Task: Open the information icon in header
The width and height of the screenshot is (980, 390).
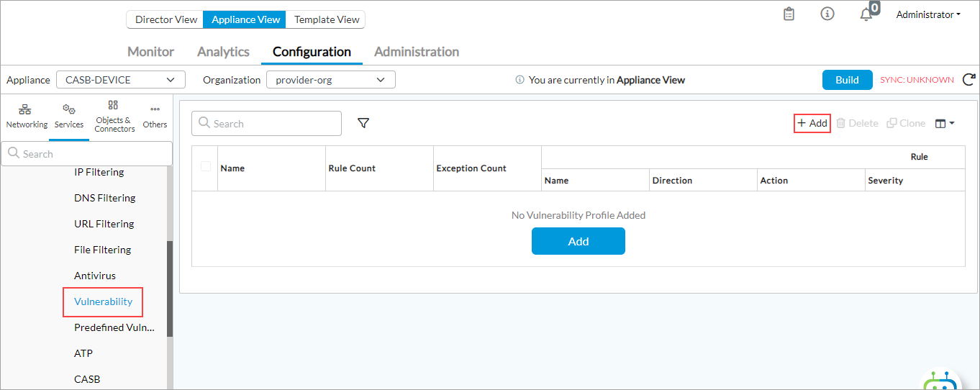Action: [x=827, y=14]
